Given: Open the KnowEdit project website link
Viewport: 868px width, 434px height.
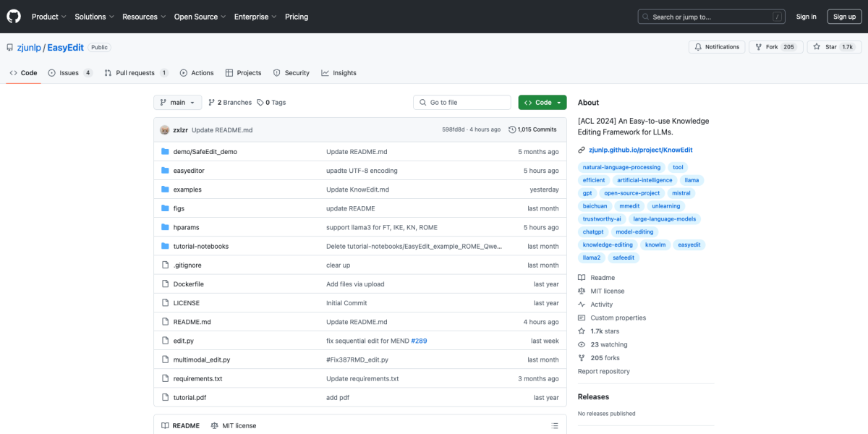Looking at the screenshot, I should coord(635,150).
